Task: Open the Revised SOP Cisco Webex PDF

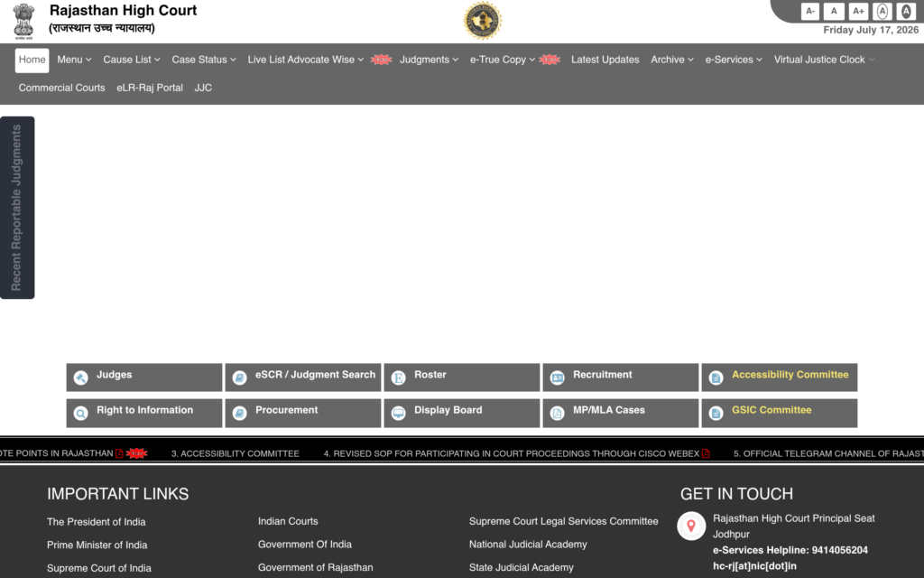Action: [x=706, y=453]
